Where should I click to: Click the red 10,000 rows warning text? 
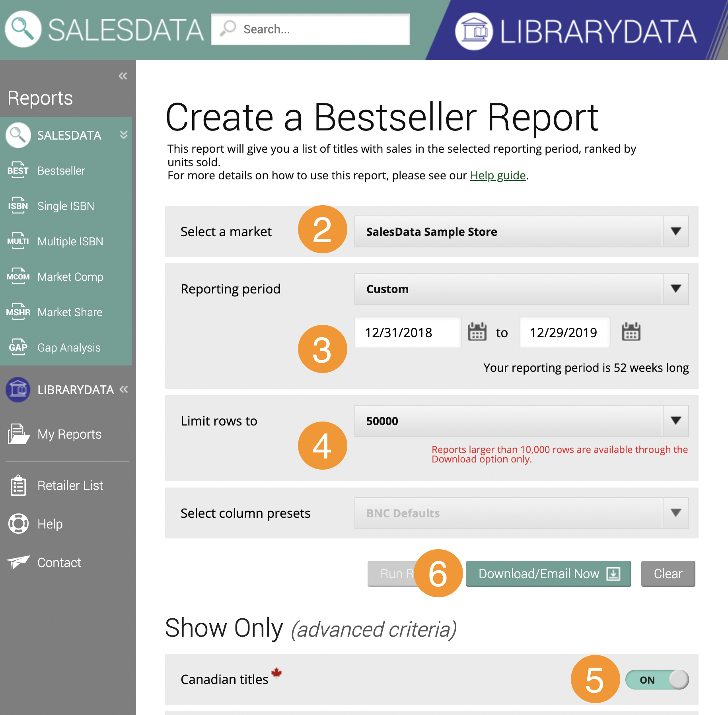click(560, 454)
